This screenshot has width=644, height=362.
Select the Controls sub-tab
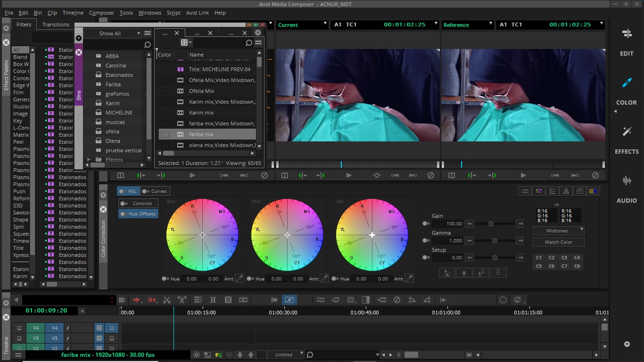tap(139, 204)
